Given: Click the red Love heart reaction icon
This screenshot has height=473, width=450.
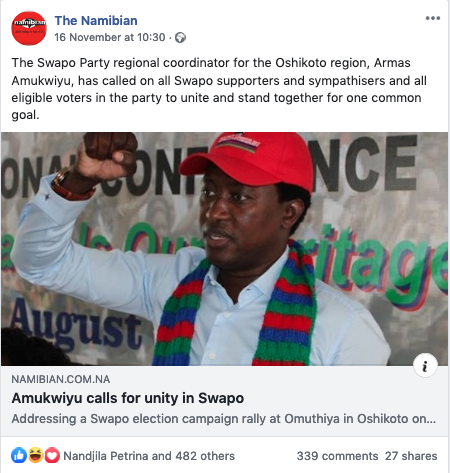Looking at the screenshot, I should [52, 455].
